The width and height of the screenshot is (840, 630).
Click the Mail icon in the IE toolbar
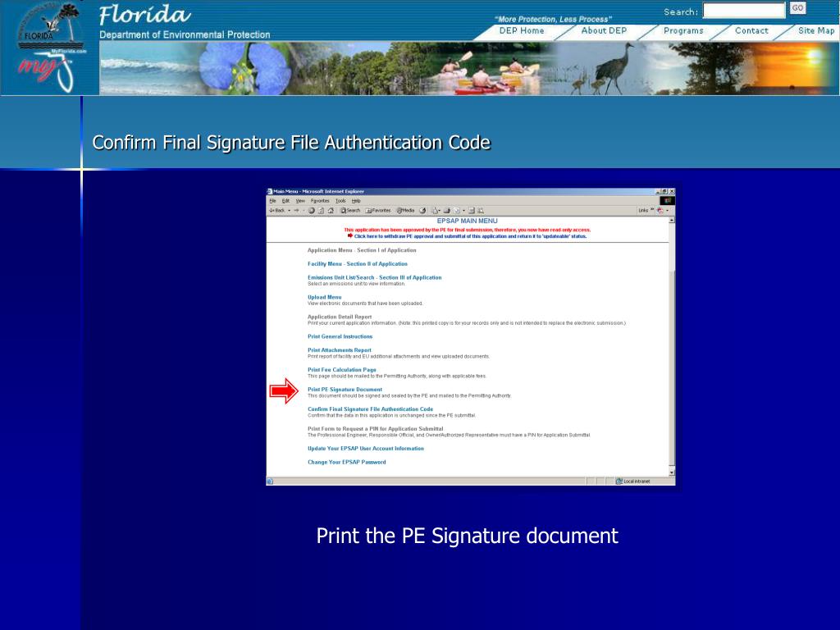(435, 211)
